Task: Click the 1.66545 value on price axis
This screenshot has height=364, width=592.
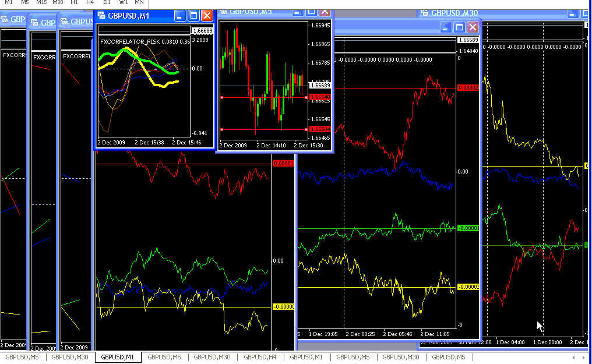Action: [320, 119]
